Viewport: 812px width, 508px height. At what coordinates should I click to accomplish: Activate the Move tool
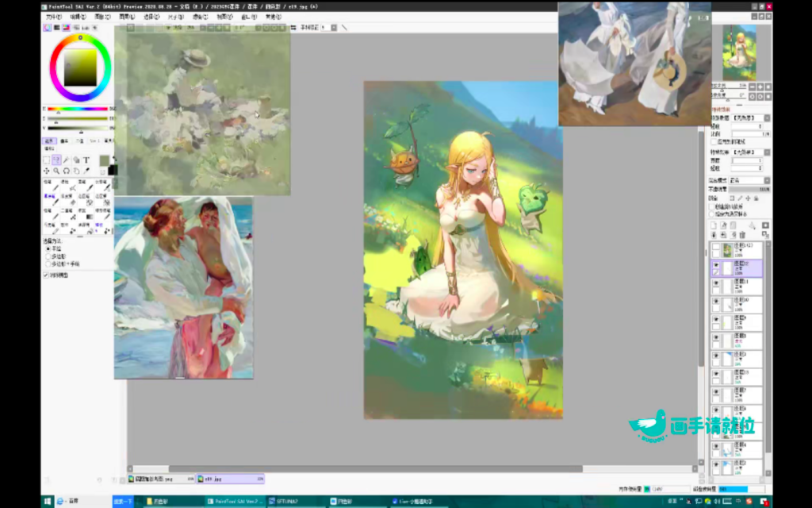[46, 171]
